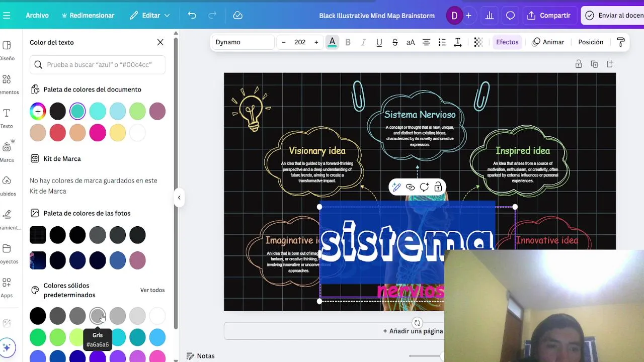This screenshot has height=362, width=644.
Task: Toggle underline formatting
Action: pyautogui.click(x=379, y=42)
